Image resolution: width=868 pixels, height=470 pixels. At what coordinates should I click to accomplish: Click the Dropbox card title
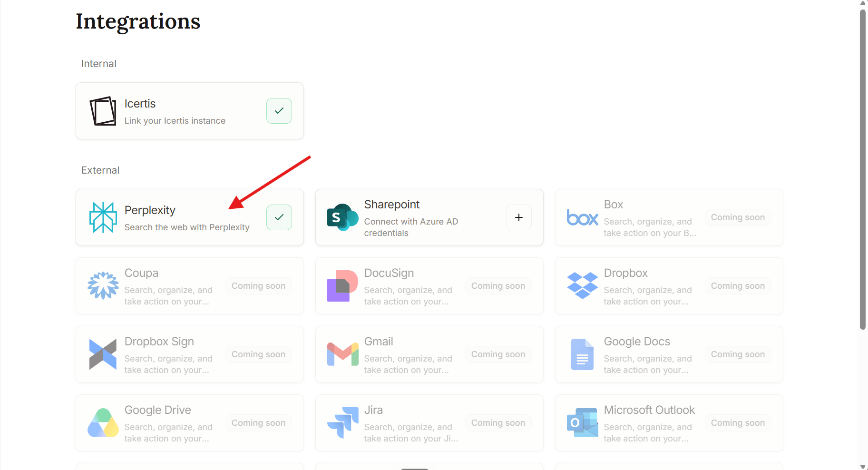point(626,273)
